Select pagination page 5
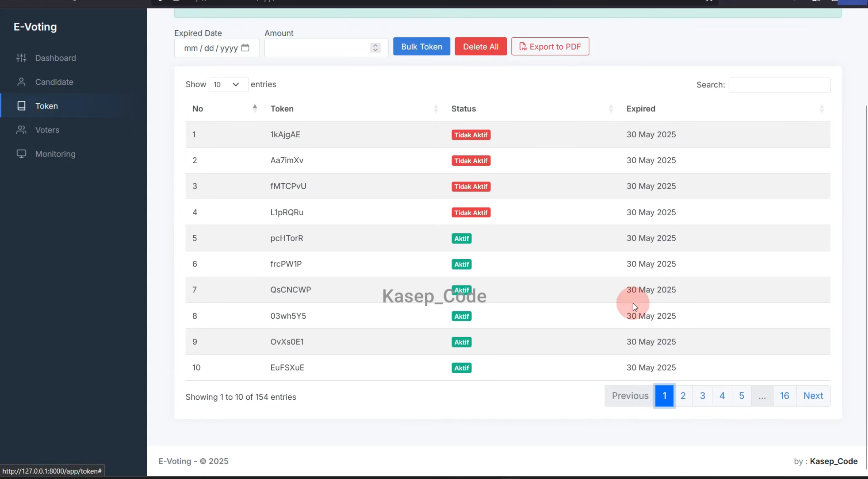 pyautogui.click(x=741, y=396)
